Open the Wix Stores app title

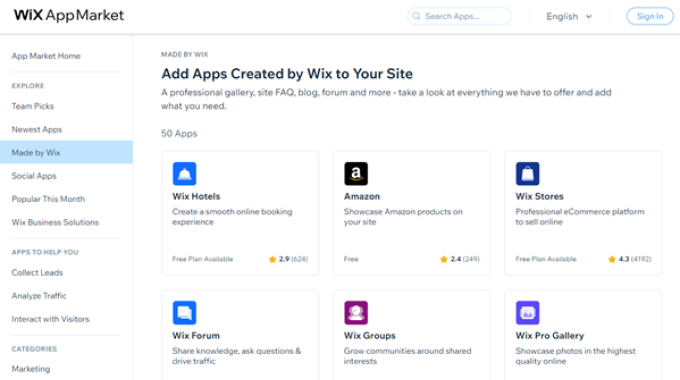tap(539, 197)
